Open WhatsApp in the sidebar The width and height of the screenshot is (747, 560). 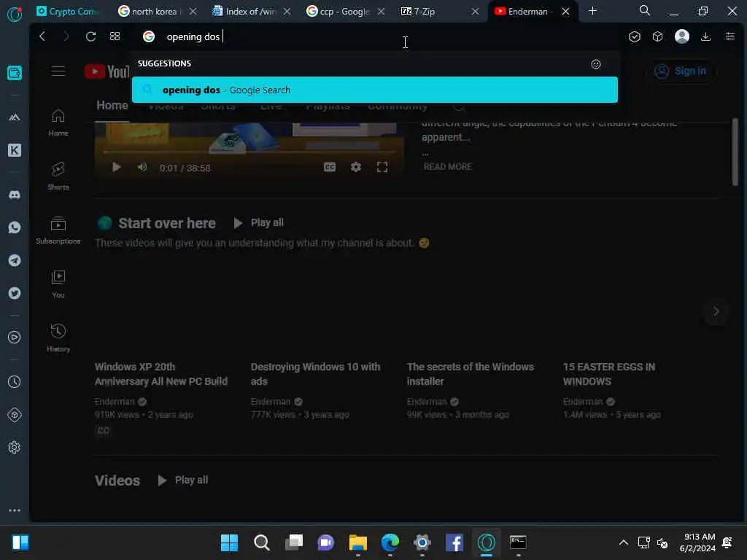click(15, 227)
